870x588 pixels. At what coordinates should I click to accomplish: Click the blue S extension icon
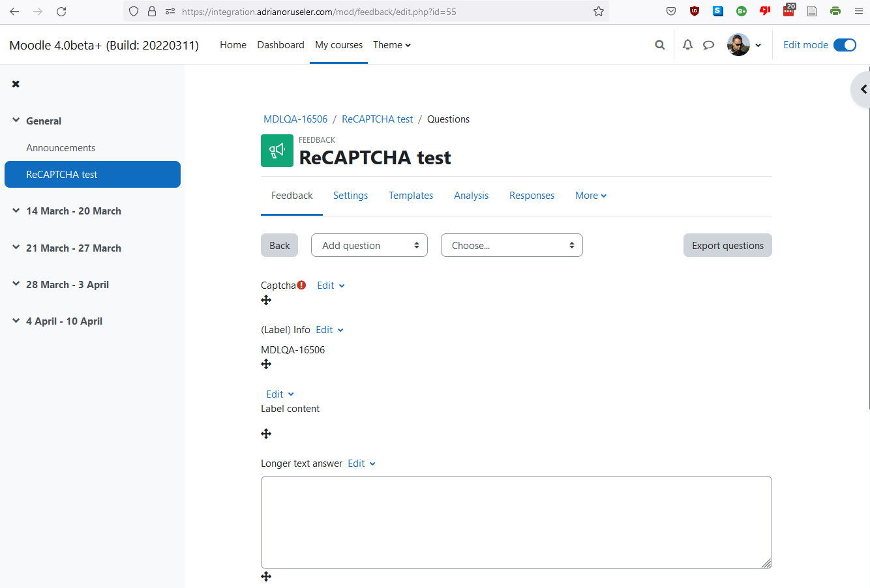pos(718,11)
